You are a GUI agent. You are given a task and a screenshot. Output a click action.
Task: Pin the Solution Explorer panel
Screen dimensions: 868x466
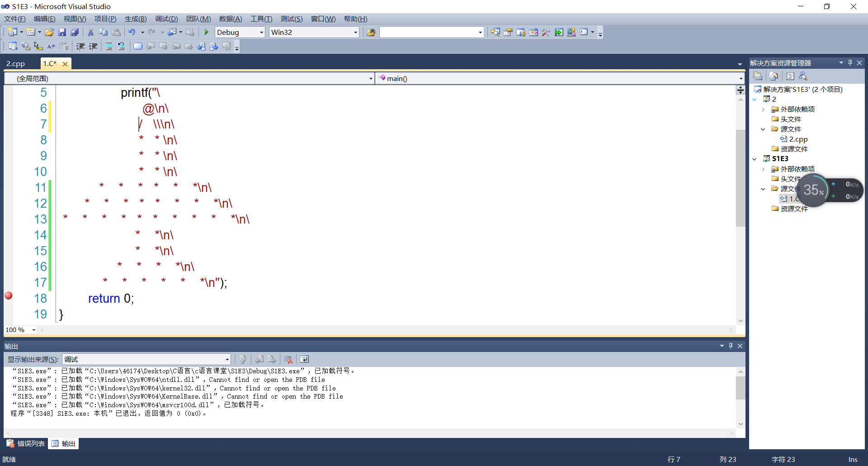(850, 63)
